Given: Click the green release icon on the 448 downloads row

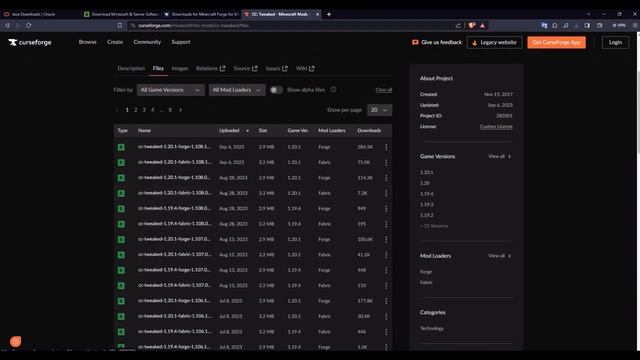Looking at the screenshot, I should point(121,270).
